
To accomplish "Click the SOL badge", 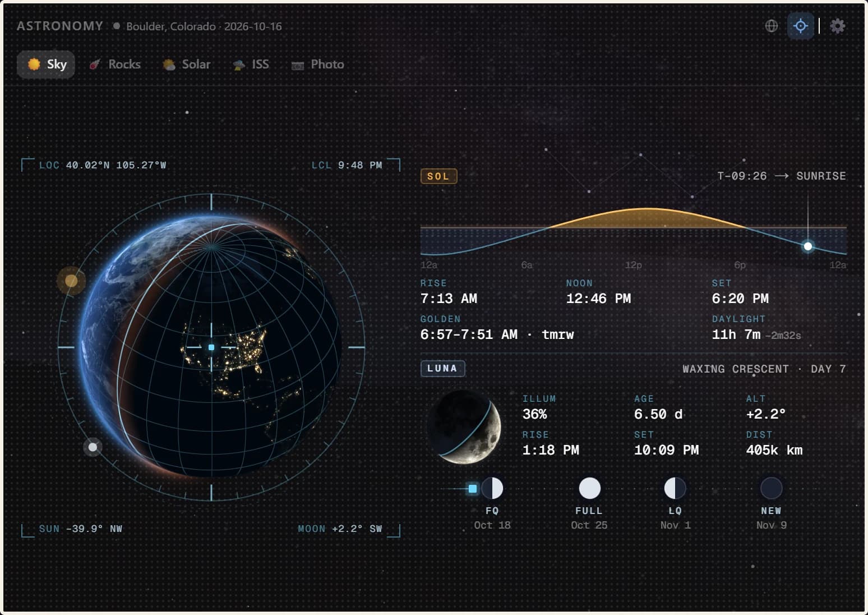I will click(438, 176).
